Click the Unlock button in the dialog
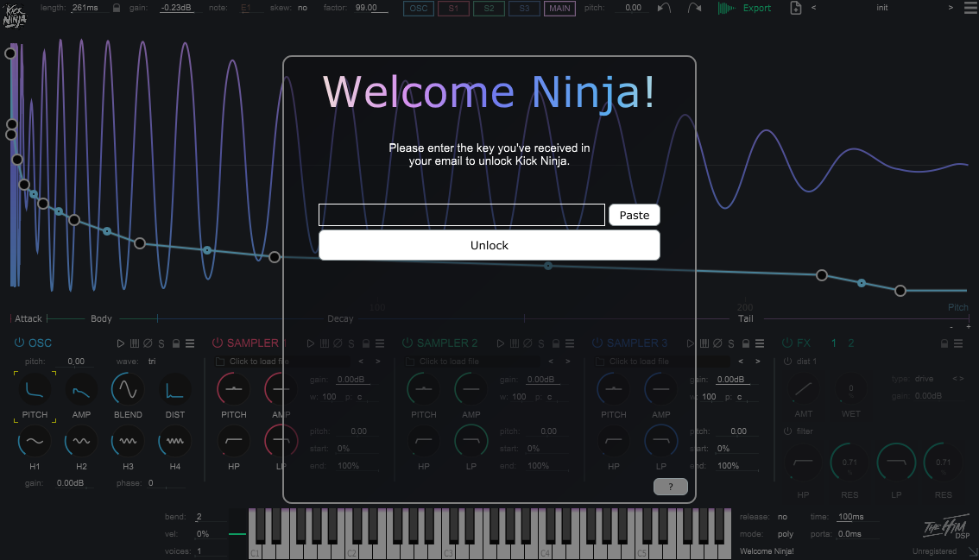Screen dimensions: 979x560 pyautogui.click(x=489, y=245)
